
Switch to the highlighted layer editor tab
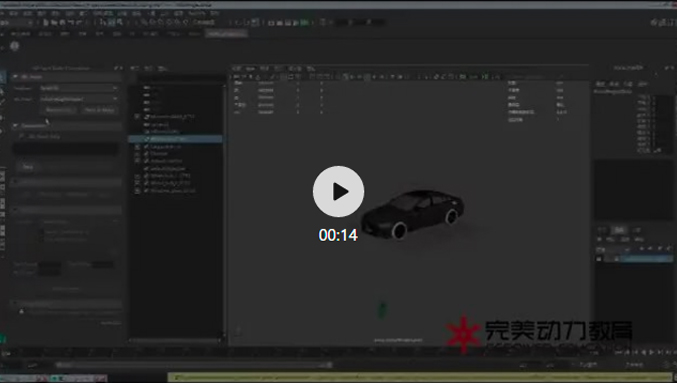(619, 230)
